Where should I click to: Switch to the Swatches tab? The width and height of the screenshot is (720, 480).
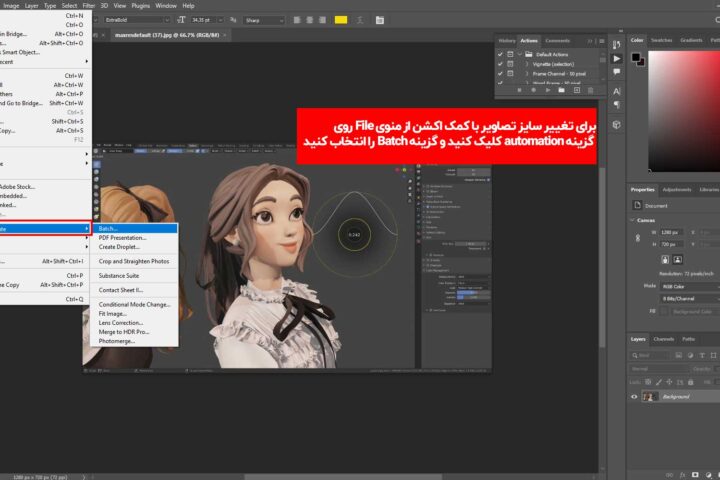pos(661,40)
